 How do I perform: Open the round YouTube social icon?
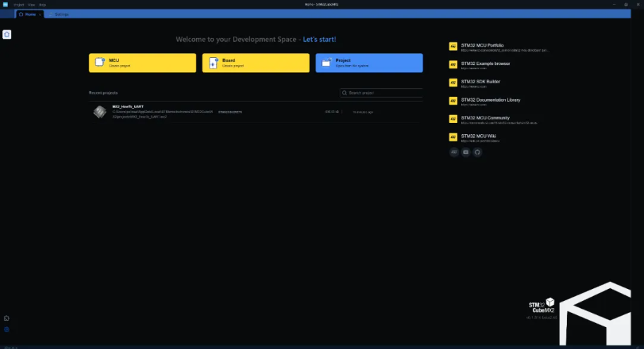point(466,152)
